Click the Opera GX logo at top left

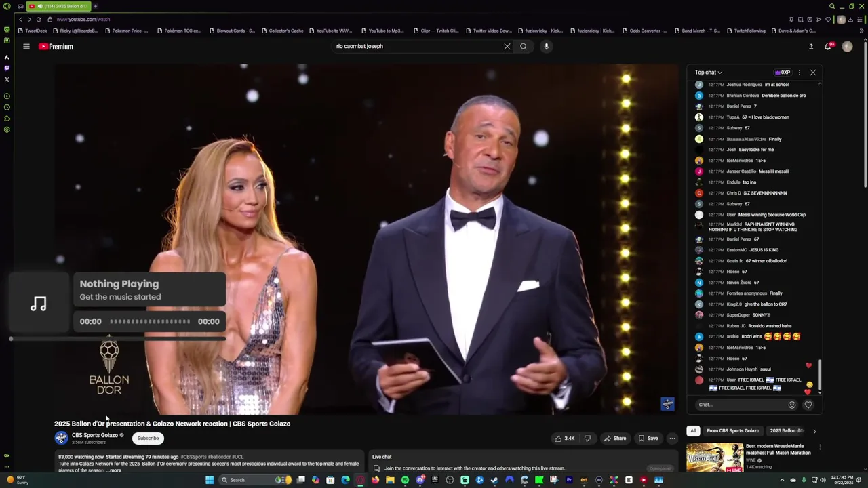tap(7, 6)
